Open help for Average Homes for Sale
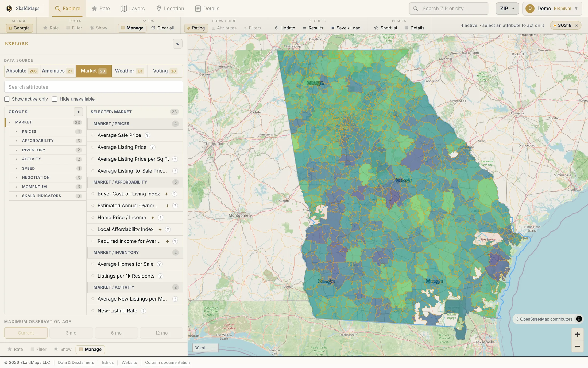The height and width of the screenshot is (368, 588). (160, 264)
